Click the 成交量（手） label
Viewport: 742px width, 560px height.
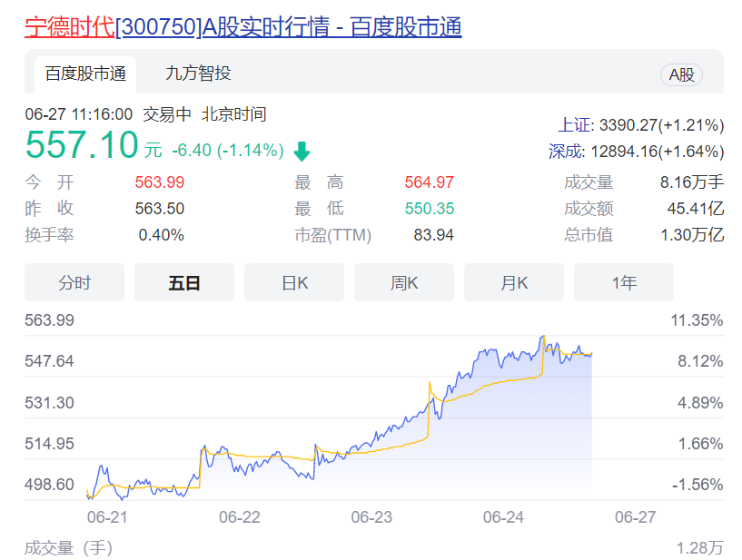[x=69, y=548]
